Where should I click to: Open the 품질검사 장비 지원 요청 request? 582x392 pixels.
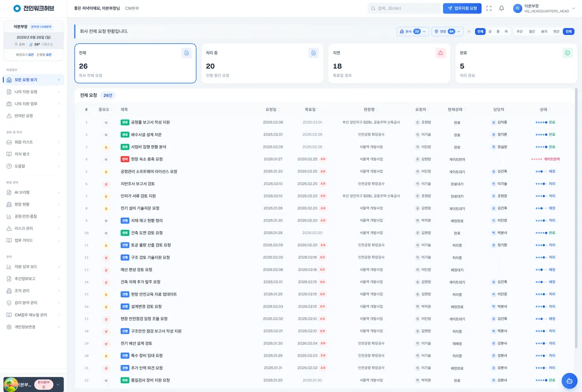coord(150,380)
